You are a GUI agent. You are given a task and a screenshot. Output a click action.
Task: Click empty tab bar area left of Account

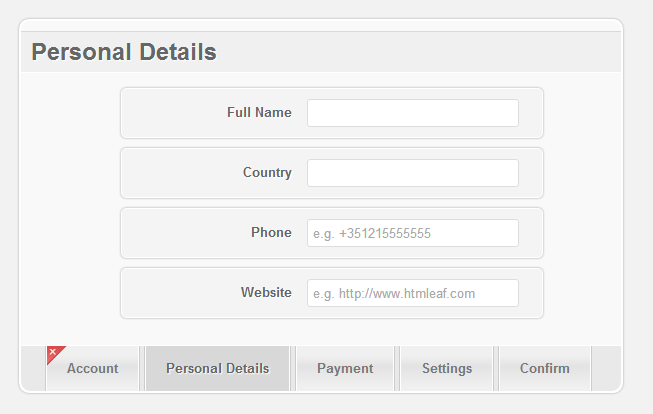click(x=33, y=369)
